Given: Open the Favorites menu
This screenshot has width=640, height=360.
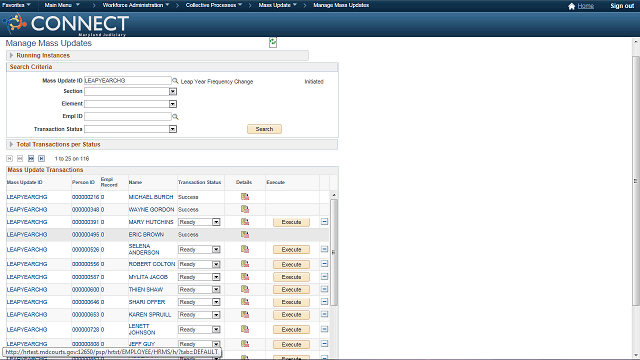Looking at the screenshot, I should tap(16, 5).
